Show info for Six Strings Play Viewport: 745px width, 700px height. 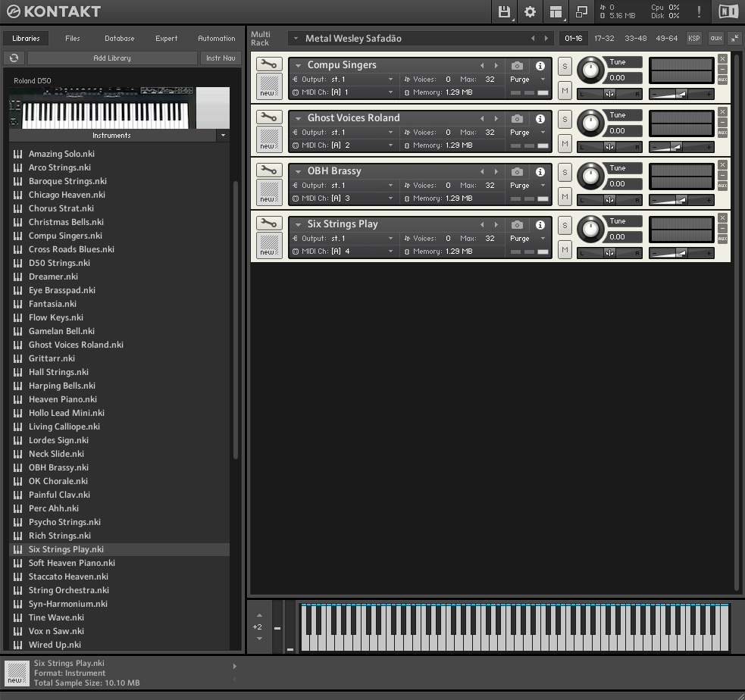(540, 225)
